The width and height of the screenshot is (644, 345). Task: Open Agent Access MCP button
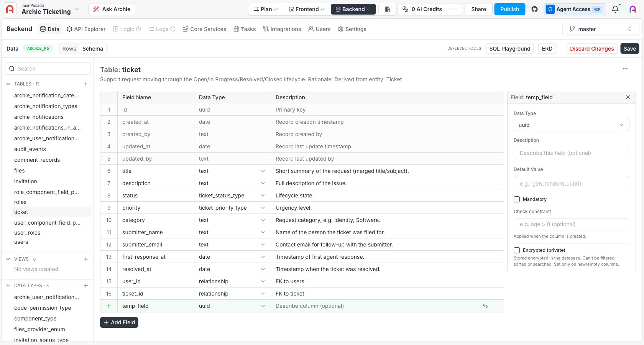tap(574, 9)
